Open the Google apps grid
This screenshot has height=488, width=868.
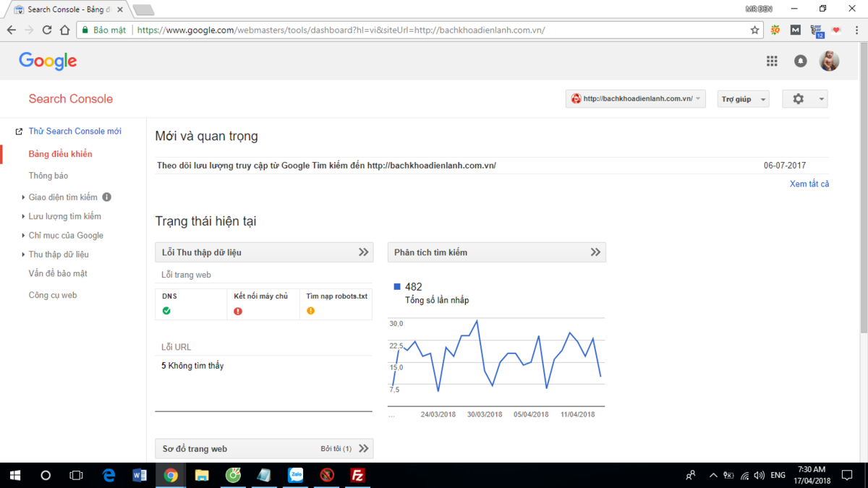tap(772, 61)
